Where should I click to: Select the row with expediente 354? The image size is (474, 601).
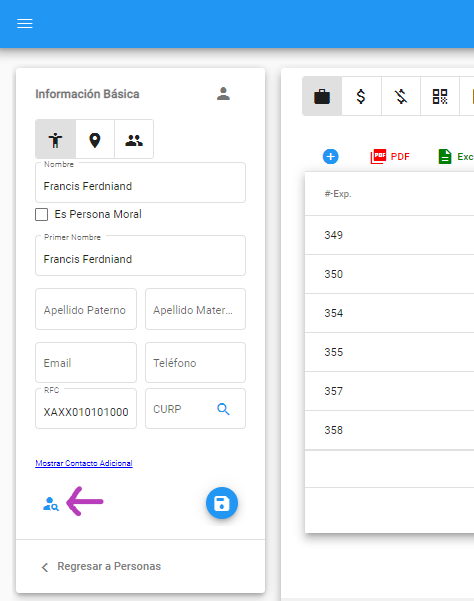(389, 313)
